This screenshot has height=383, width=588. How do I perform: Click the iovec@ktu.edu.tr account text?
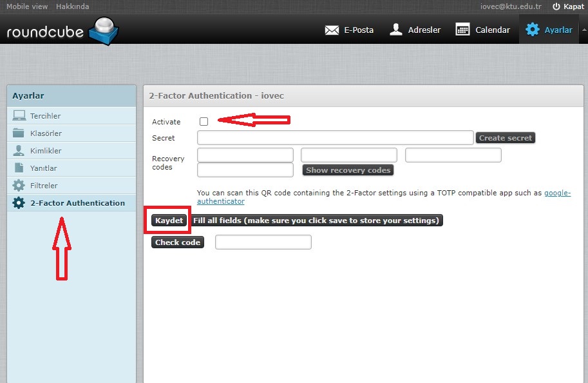[511, 6]
